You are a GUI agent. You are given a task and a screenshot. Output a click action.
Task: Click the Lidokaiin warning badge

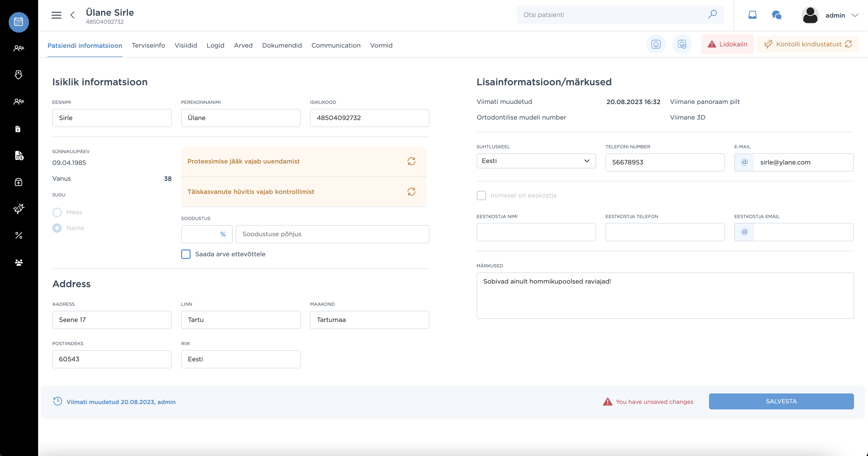(727, 44)
